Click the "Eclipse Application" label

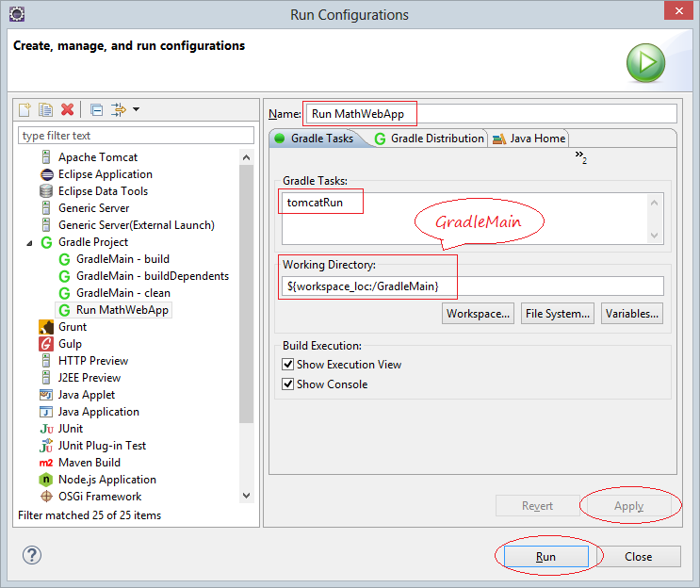point(106,174)
